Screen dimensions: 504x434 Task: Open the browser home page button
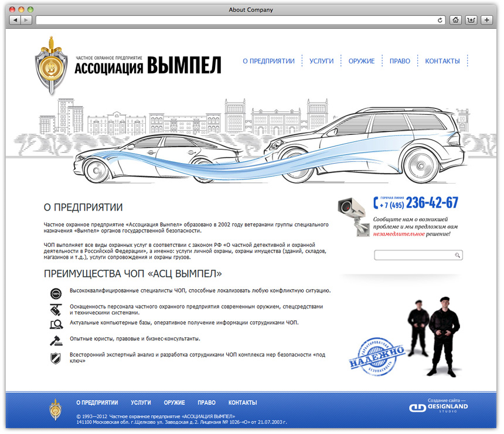[455, 21]
